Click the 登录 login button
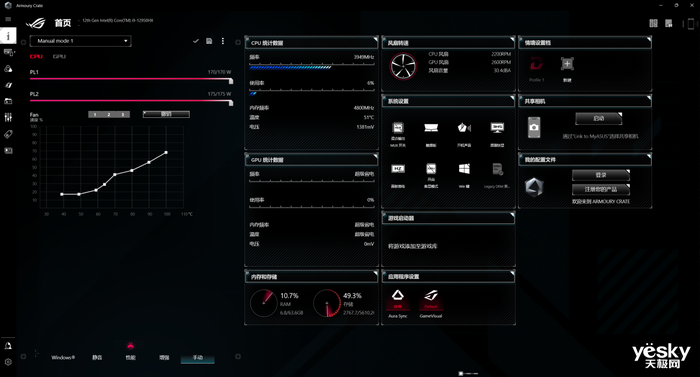Screen dimensions: 700x377 [x=601, y=175]
